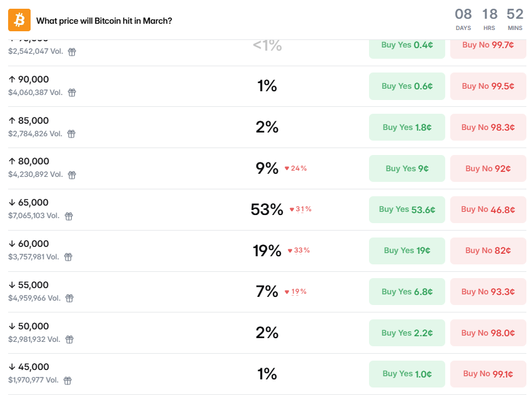Open the ↓ 65,000 market row title
The image size is (532, 395).
pos(28,202)
